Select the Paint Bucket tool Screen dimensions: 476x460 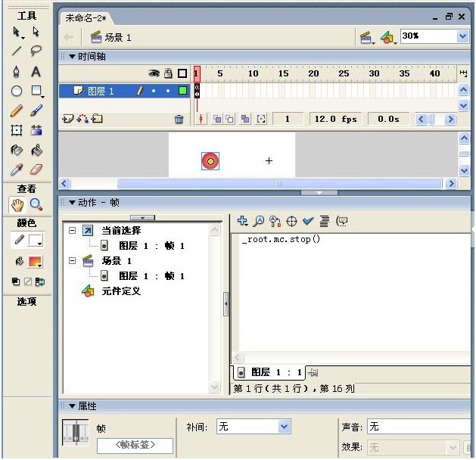[x=36, y=150]
